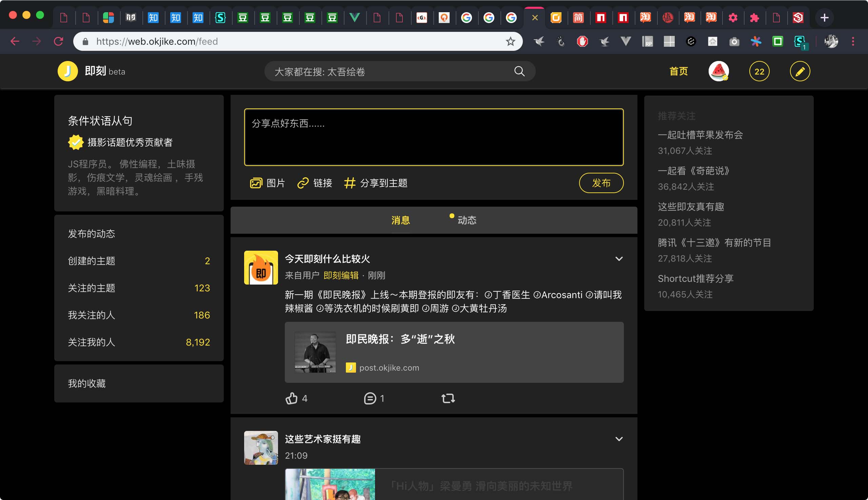Close the active browser tab
This screenshot has height=500, width=868.
point(535,18)
